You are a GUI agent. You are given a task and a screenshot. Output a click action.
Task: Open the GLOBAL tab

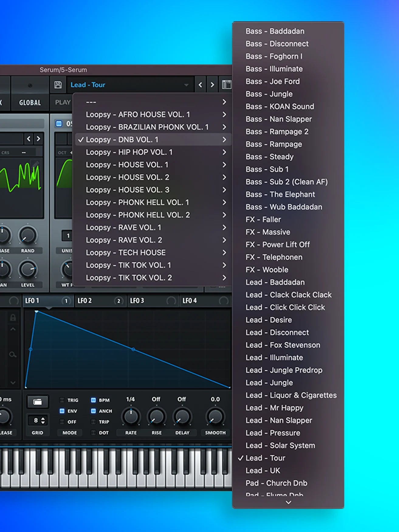point(30,103)
